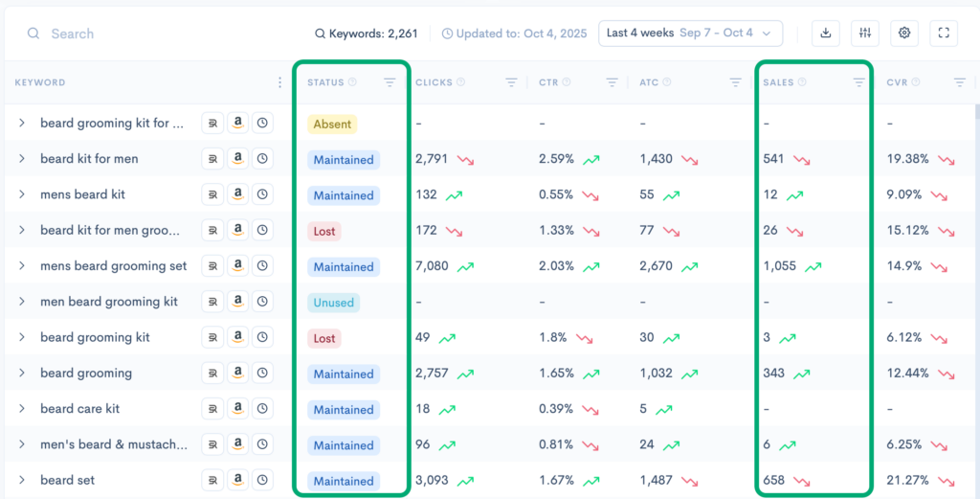Click the Search input field
This screenshot has width=980, height=499.
click(144, 34)
